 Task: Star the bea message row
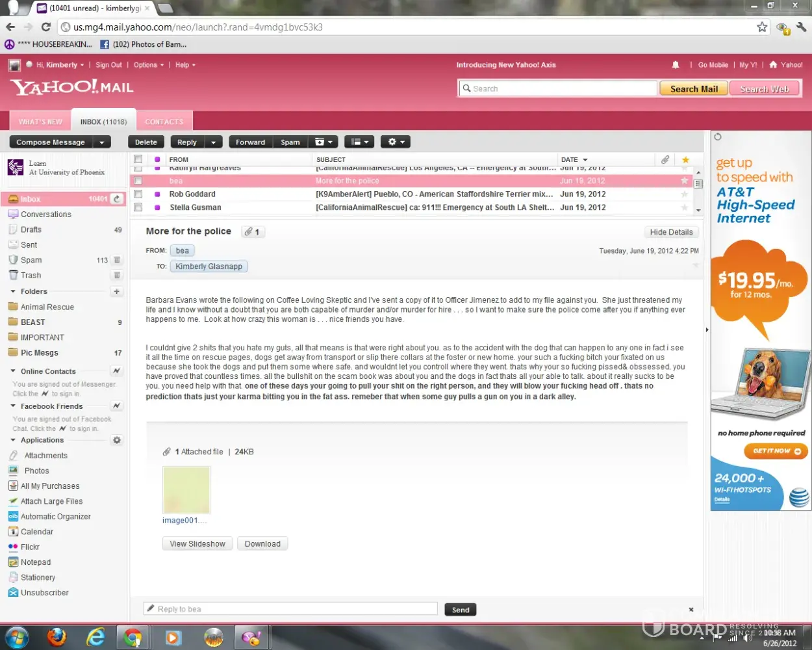pyautogui.click(x=684, y=181)
